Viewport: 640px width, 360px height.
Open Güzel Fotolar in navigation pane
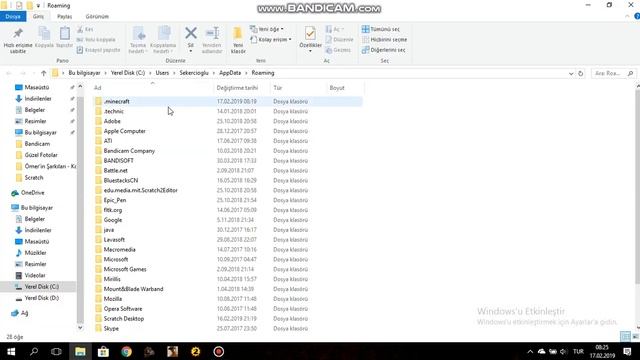coord(41,155)
